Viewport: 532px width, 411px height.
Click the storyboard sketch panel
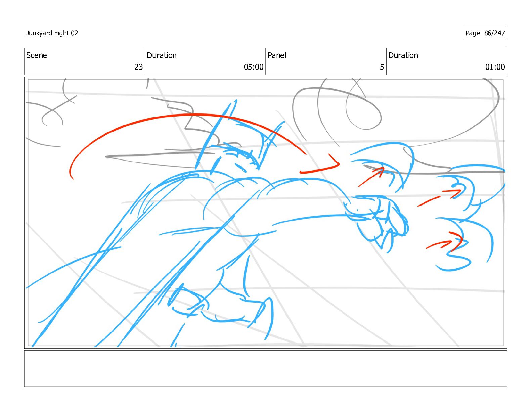[x=265, y=213]
